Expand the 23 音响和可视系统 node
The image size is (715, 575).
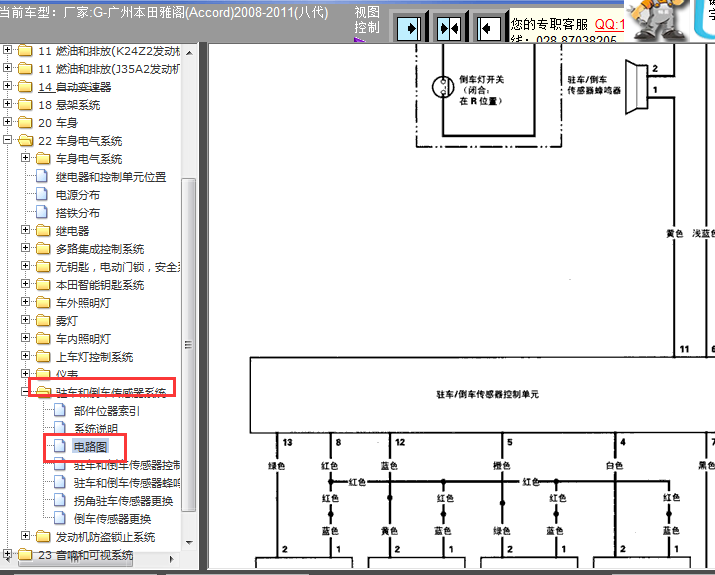(7, 554)
